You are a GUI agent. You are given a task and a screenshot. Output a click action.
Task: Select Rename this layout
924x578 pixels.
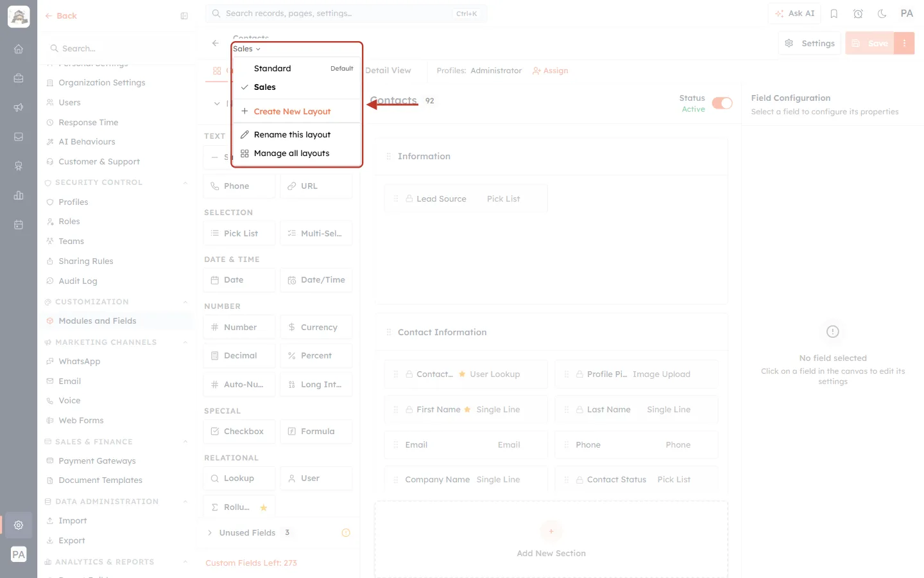(x=297, y=135)
